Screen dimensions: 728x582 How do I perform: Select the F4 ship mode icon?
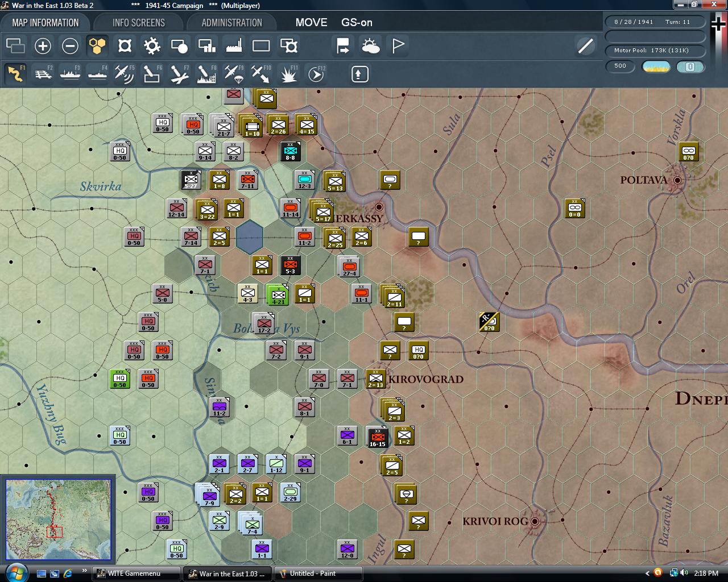97,74
